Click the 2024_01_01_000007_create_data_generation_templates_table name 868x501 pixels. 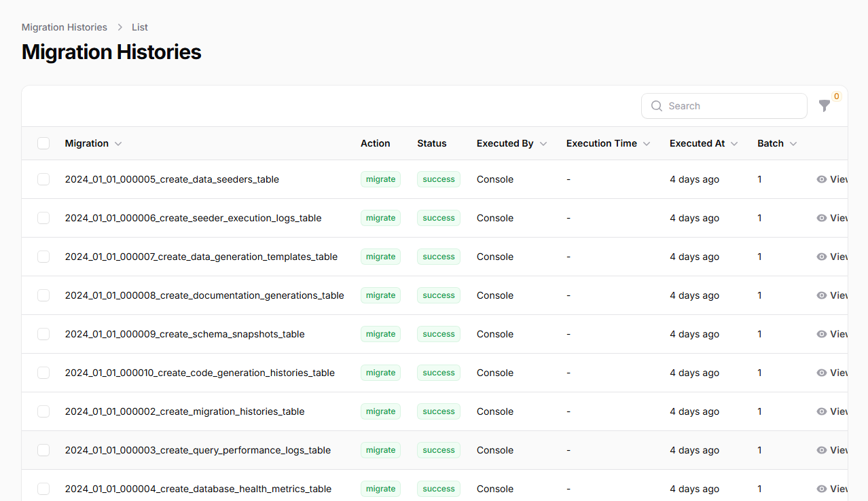point(201,257)
